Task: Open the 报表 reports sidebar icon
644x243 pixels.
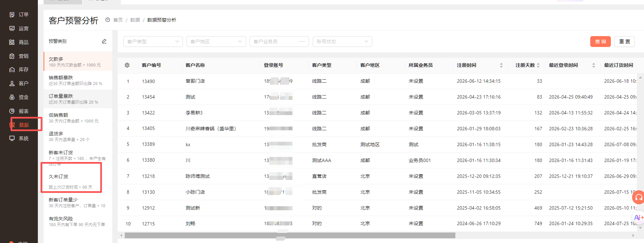Action: 12,111
